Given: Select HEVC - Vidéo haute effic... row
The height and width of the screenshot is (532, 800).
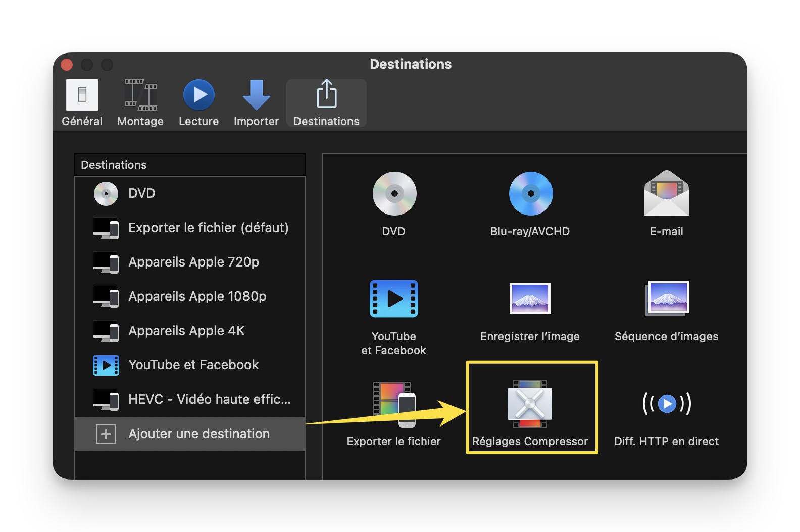Looking at the screenshot, I should click(190, 399).
